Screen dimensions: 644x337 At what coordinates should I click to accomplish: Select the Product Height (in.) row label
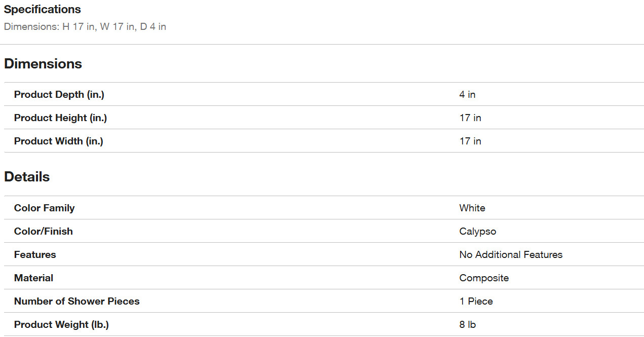coord(60,118)
